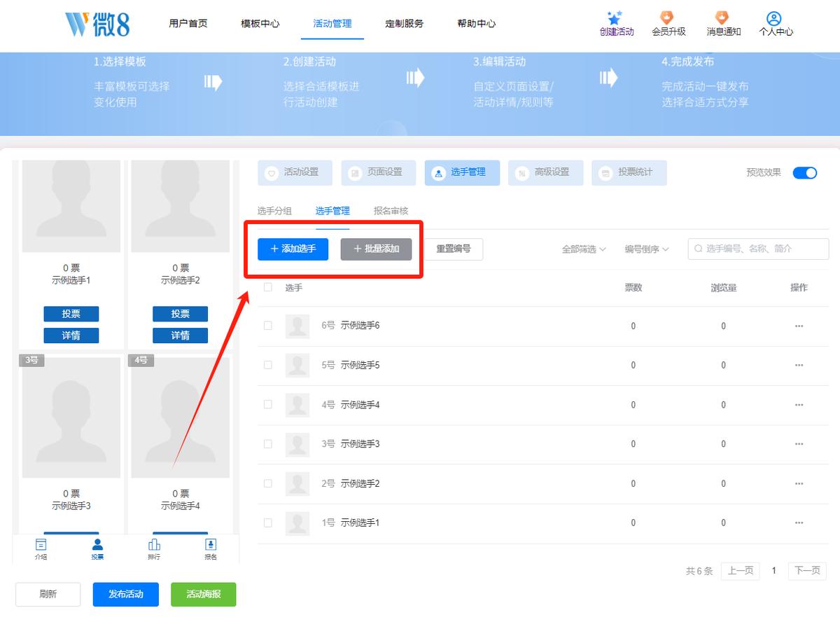Click the 微8 logo
The width and height of the screenshot is (840, 622).
pos(97,23)
